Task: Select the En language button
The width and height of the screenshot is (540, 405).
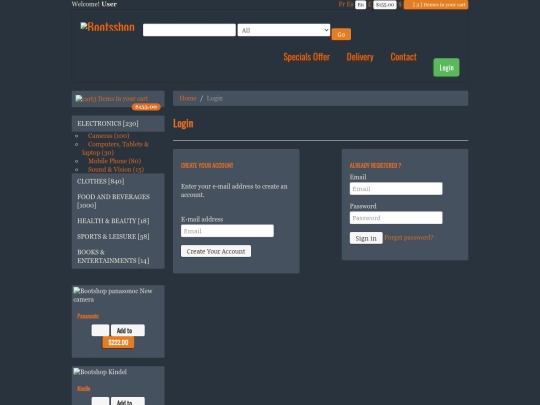Action: pyautogui.click(x=361, y=5)
